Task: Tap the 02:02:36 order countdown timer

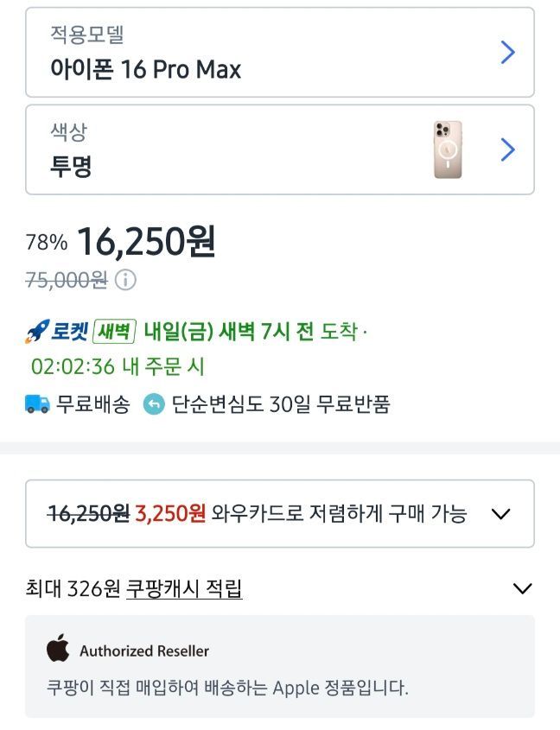Action: pos(73,366)
